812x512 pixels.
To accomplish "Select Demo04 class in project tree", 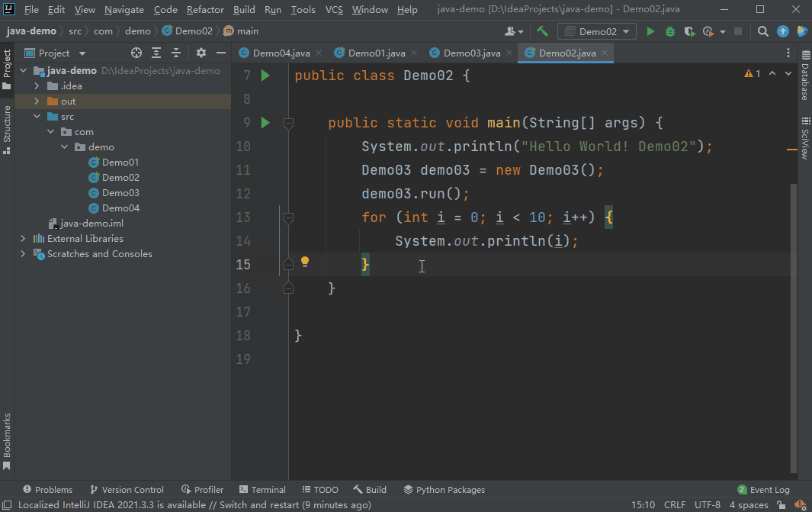I will pos(120,208).
